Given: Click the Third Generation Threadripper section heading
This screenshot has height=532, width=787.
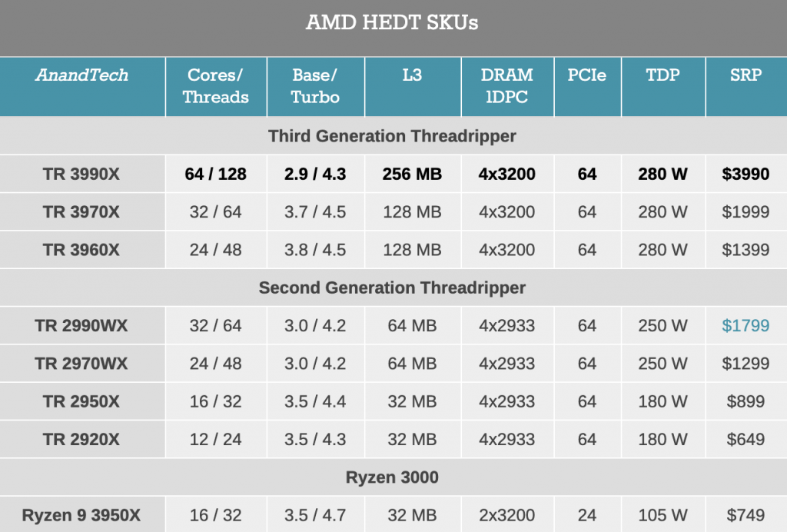Looking at the screenshot, I should [x=392, y=136].
